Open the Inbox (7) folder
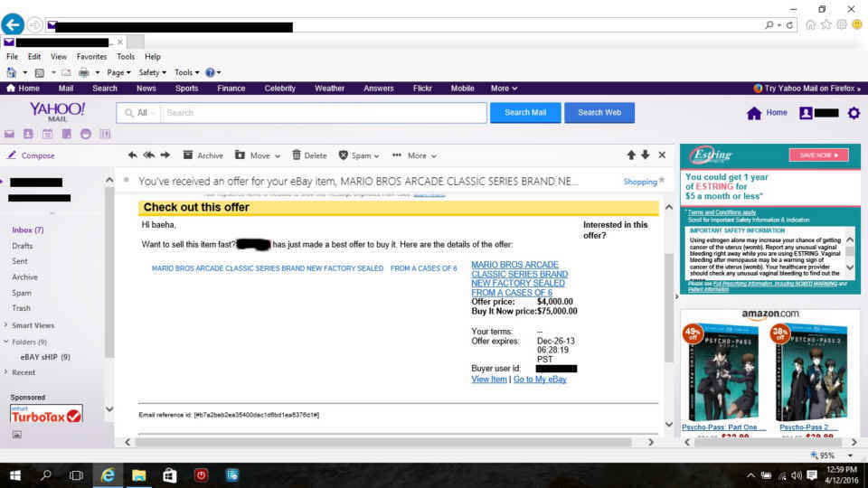The width and height of the screenshot is (868, 488). point(28,230)
